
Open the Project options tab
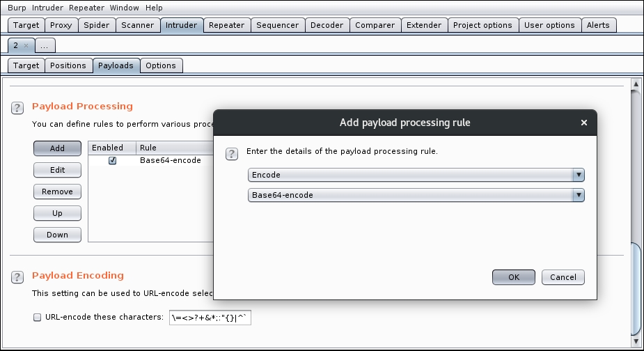pyautogui.click(x=482, y=25)
